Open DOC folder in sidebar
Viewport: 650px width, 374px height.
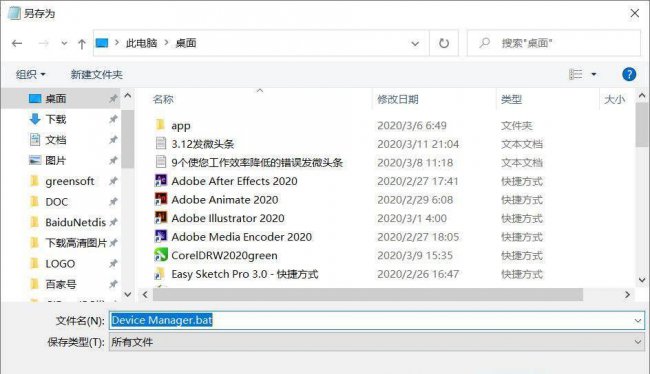coord(56,202)
